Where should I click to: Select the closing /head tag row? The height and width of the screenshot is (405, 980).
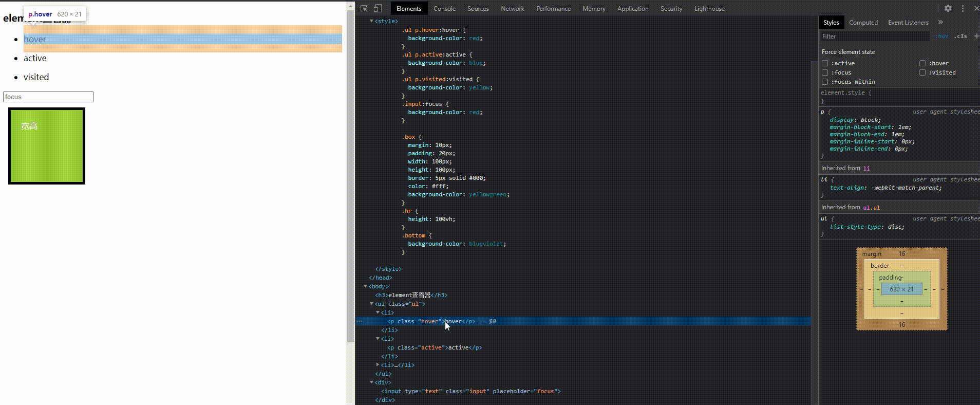coord(380,278)
